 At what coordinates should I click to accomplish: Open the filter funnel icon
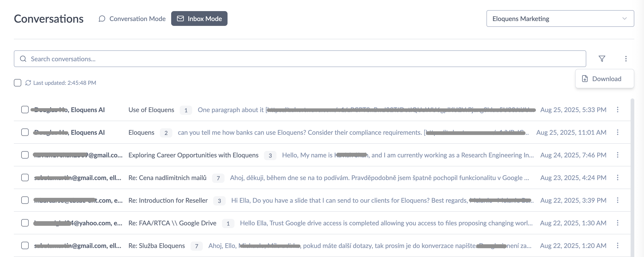pyautogui.click(x=602, y=59)
